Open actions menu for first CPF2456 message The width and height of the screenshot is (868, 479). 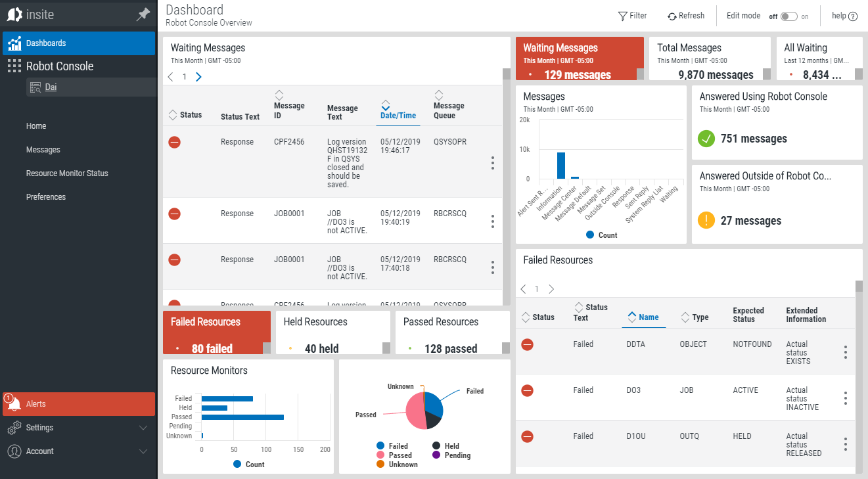pos(492,163)
